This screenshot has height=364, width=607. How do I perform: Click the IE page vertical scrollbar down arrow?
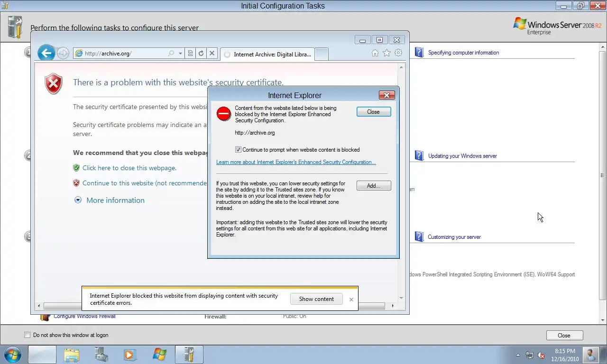pyautogui.click(x=401, y=298)
